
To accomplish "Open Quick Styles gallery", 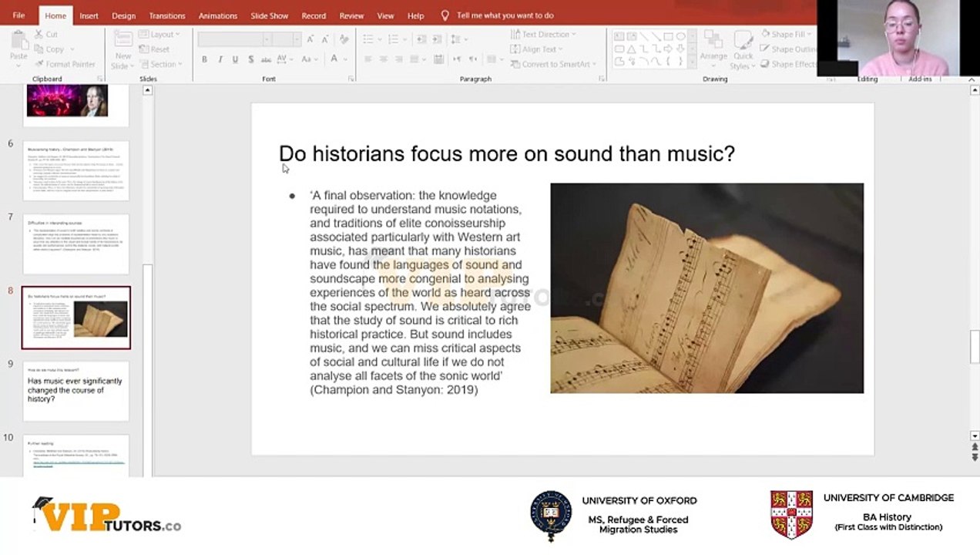I will (743, 50).
